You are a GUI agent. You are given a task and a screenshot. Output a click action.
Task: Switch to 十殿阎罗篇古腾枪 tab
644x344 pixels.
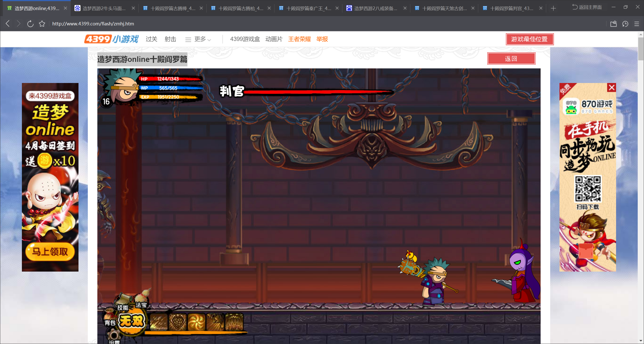click(240, 8)
